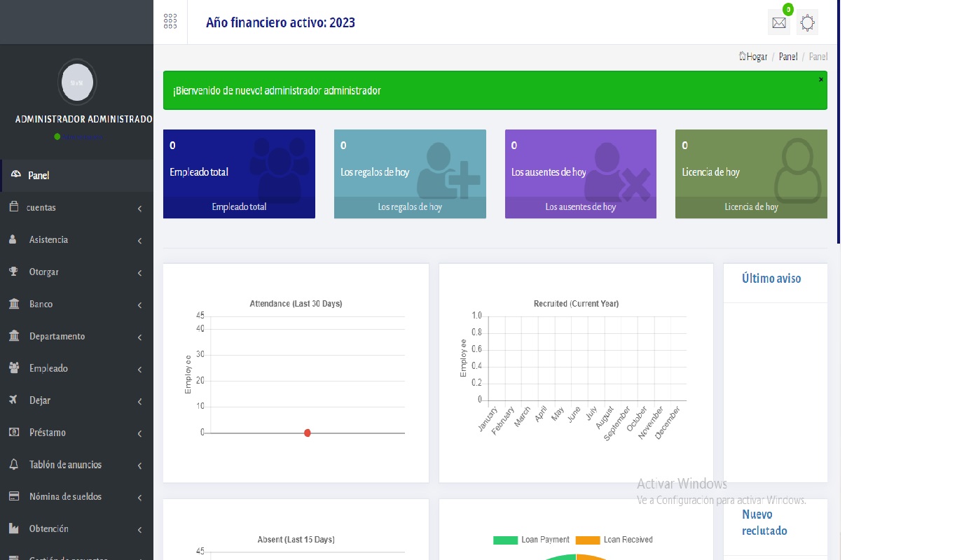The image size is (957, 560).
Task: Select Panel in the sidebar menu
Action: [76, 176]
